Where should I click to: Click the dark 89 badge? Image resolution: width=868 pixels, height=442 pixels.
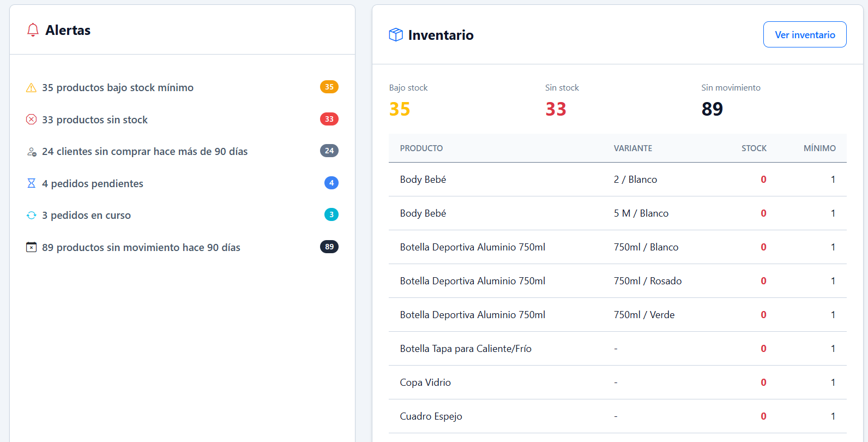point(329,247)
